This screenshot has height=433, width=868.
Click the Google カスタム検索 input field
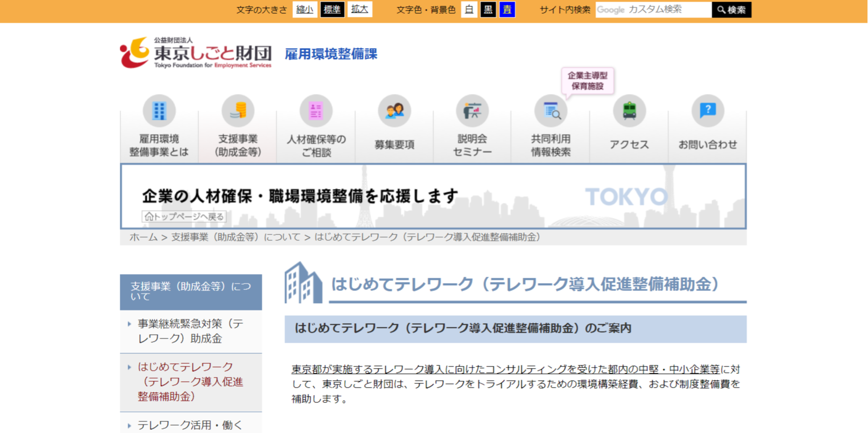[653, 10]
